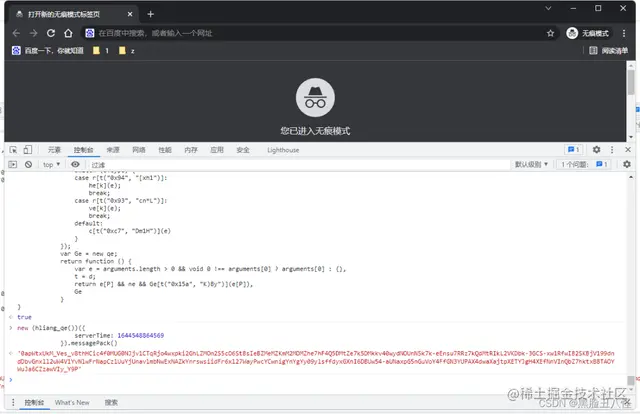Expand the new (hliang_qe()) console input entry
Viewport: 640px width, 414px height.
click(11, 328)
